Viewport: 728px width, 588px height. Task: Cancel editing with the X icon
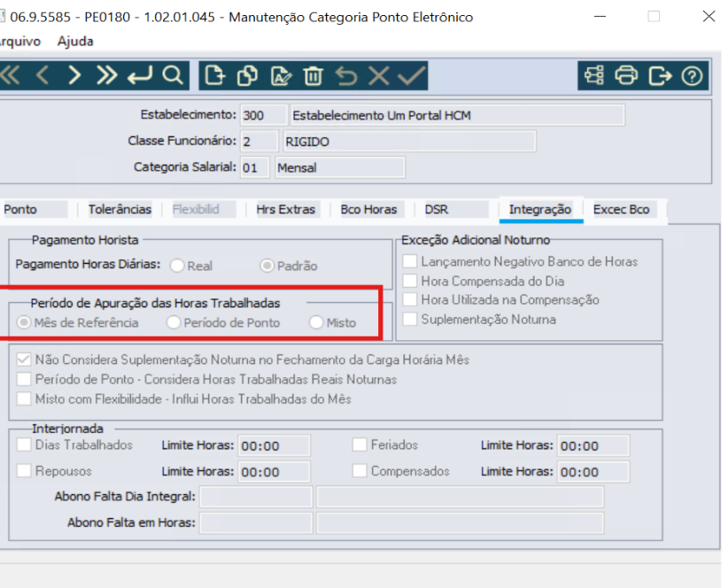(x=379, y=75)
